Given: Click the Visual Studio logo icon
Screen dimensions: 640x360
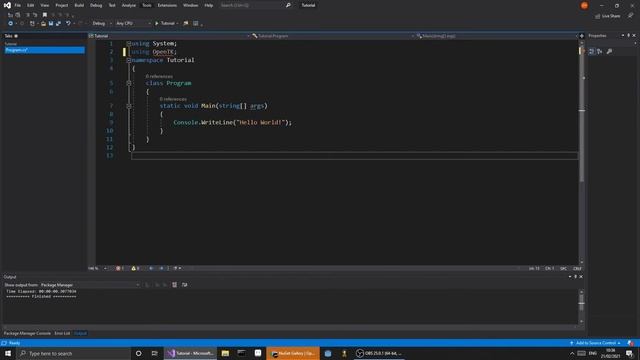Looking at the screenshot, I should pos(7,5).
